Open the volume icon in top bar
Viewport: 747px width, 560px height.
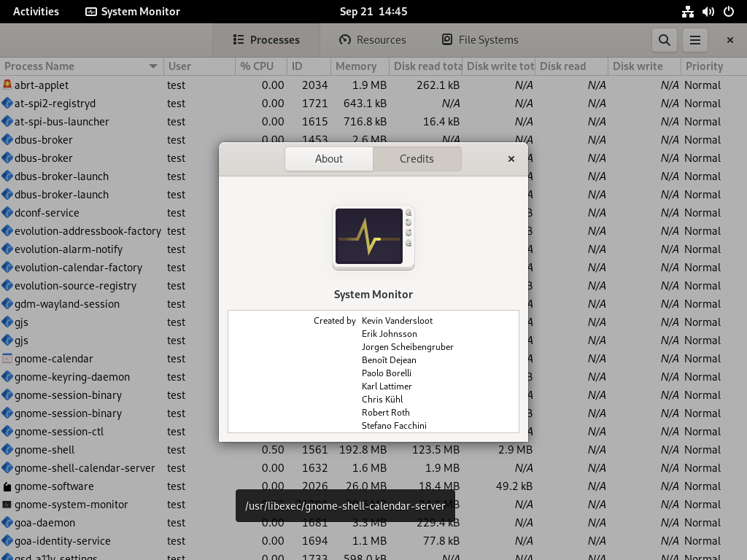[708, 12]
